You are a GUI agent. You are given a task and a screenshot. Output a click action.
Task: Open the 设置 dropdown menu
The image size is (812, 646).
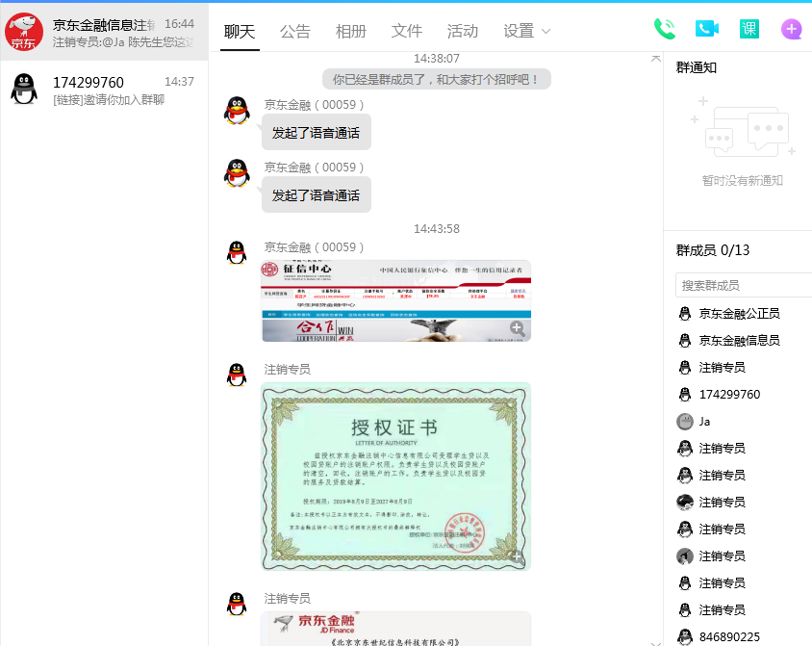pos(526,31)
